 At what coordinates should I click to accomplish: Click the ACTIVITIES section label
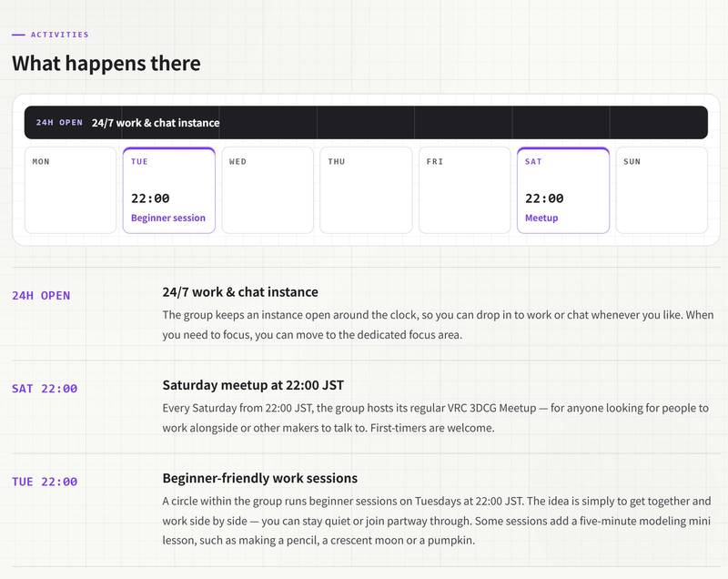59,35
